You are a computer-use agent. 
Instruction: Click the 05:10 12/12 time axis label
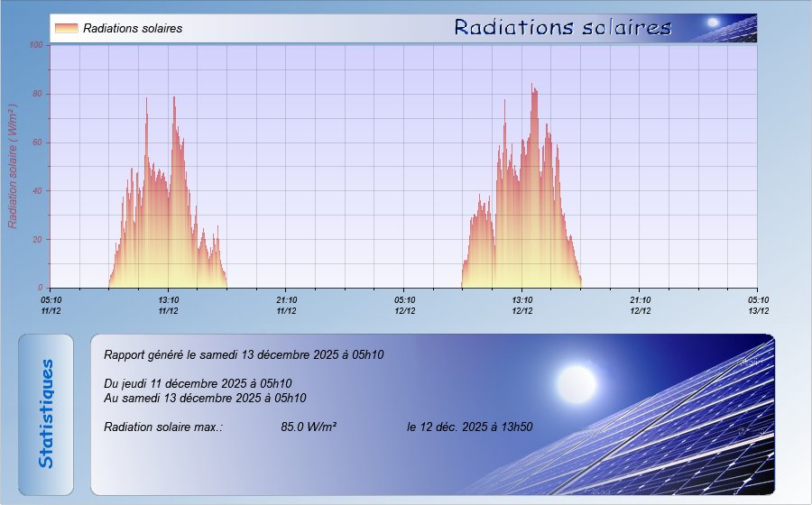tap(404, 305)
